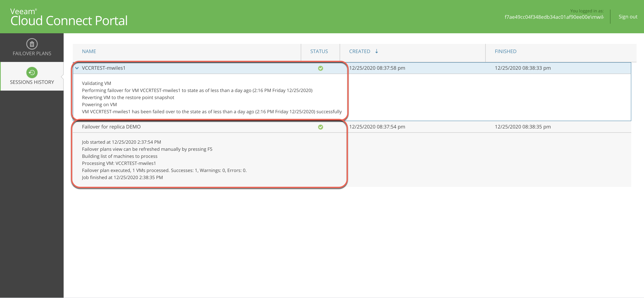Click the 'Powering on VM' log line

[99, 105]
